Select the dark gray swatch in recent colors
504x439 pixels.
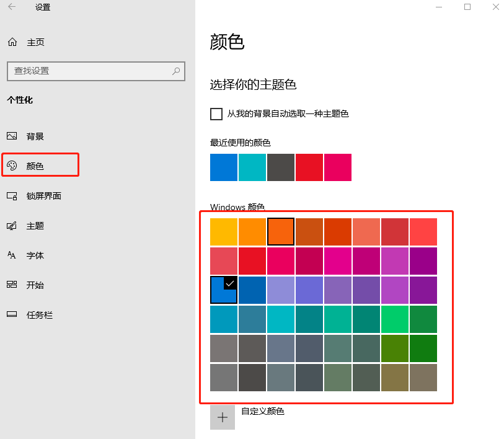281,167
